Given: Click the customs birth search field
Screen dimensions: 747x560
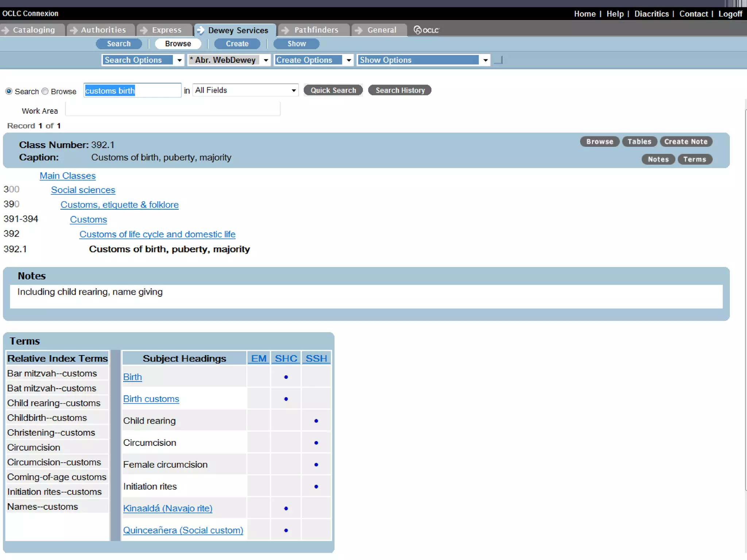Looking at the screenshot, I should pos(132,90).
